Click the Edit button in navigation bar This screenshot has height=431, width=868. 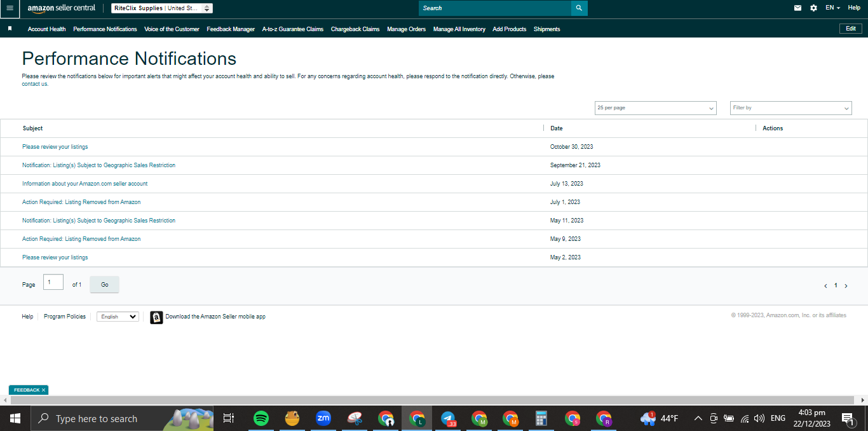click(x=851, y=29)
